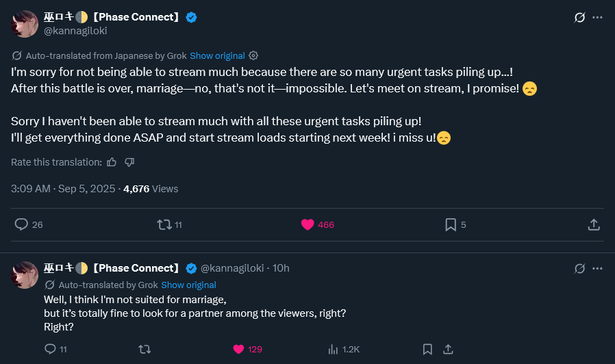The height and width of the screenshot is (364, 615).
Task: Reply to the main post
Action: click(x=21, y=224)
